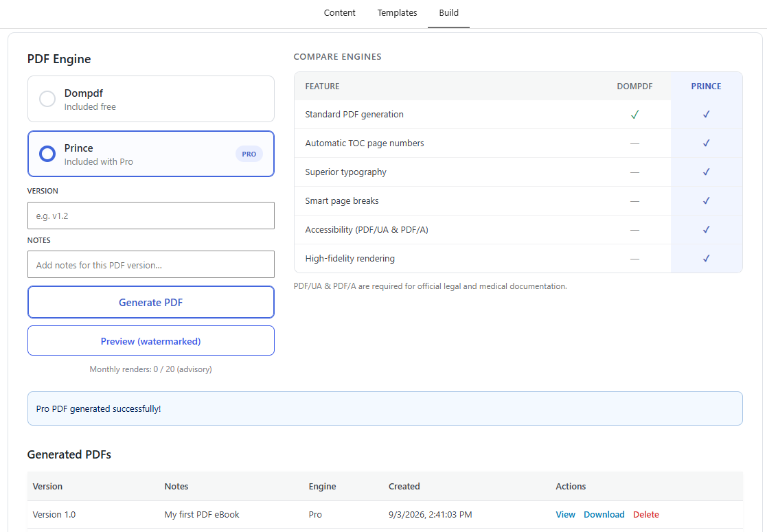
Task: Click the green Dompdf checkmark for Standard PDF generation
Action: point(634,115)
